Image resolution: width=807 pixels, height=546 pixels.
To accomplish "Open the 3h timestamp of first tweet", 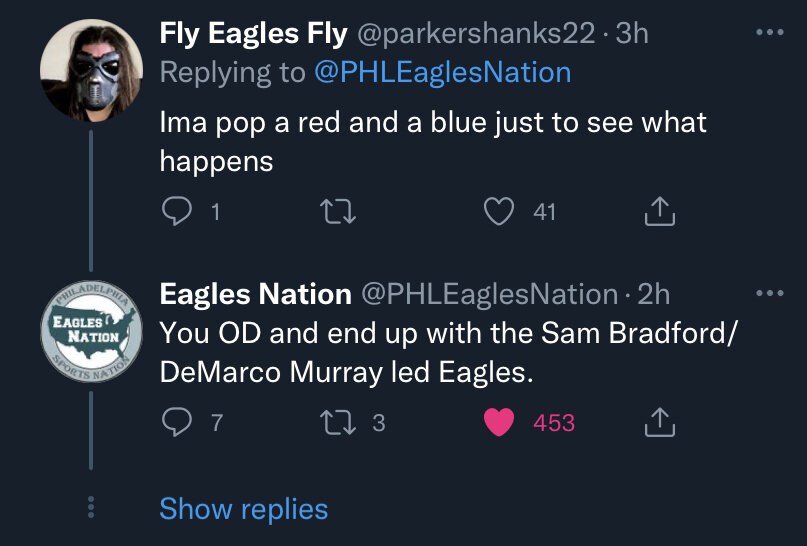I will (632, 33).
